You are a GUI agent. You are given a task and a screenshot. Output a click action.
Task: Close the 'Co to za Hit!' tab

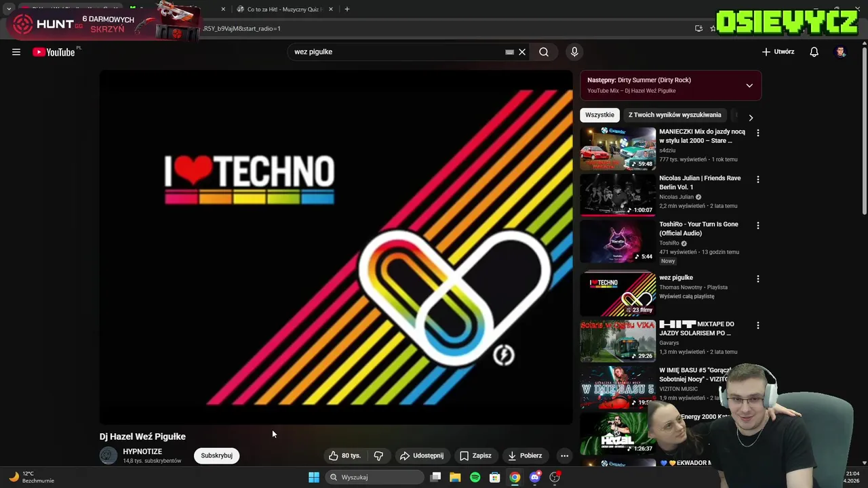[331, 9]
